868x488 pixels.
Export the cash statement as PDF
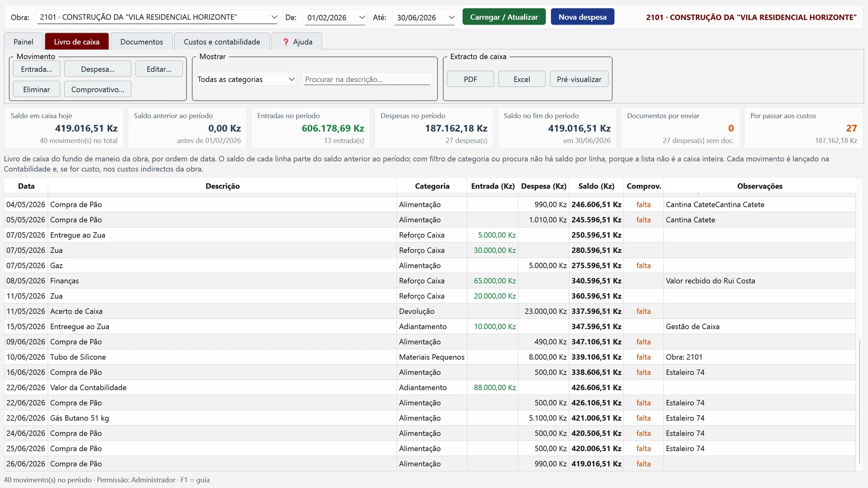click(x=470, y=79)
